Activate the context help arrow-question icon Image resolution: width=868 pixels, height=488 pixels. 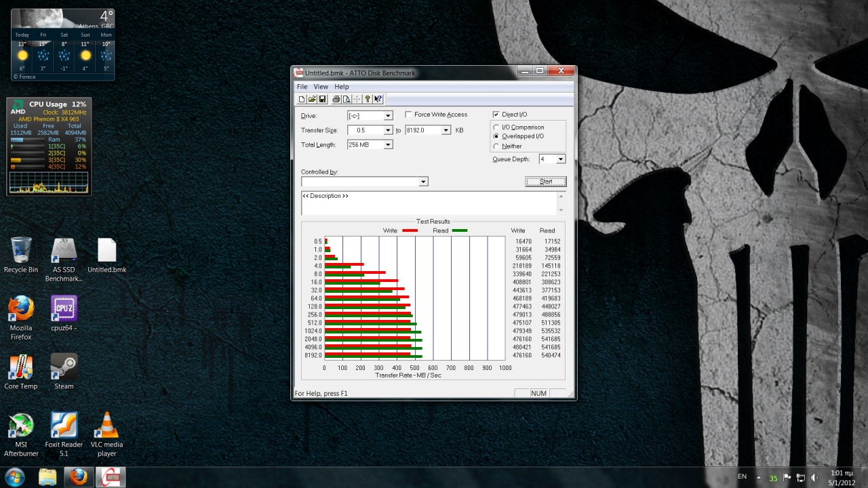[x=378, y=99]
